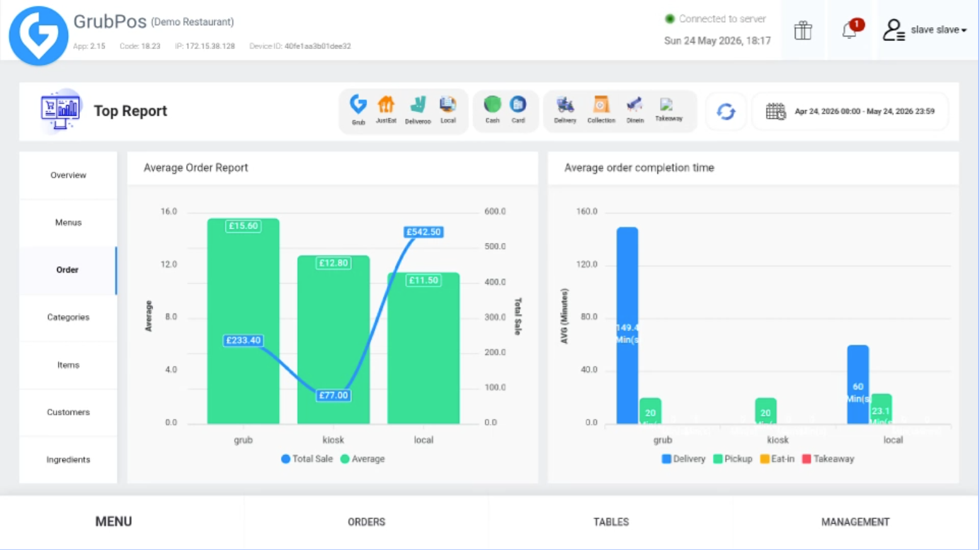
Task: Open the Customers report section
Action: coord(68,412)
